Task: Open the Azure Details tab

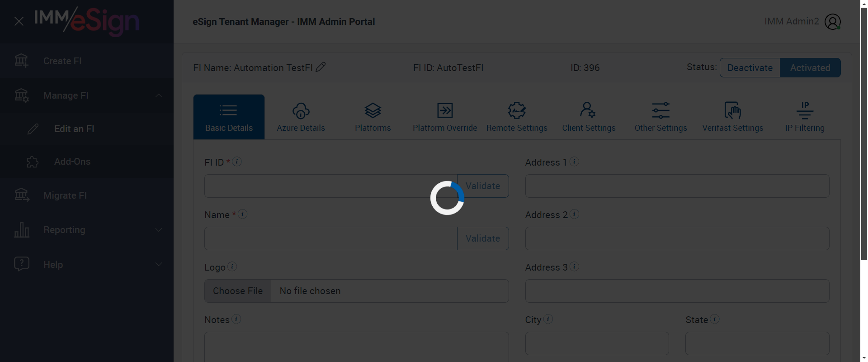Action: point(301,117)
